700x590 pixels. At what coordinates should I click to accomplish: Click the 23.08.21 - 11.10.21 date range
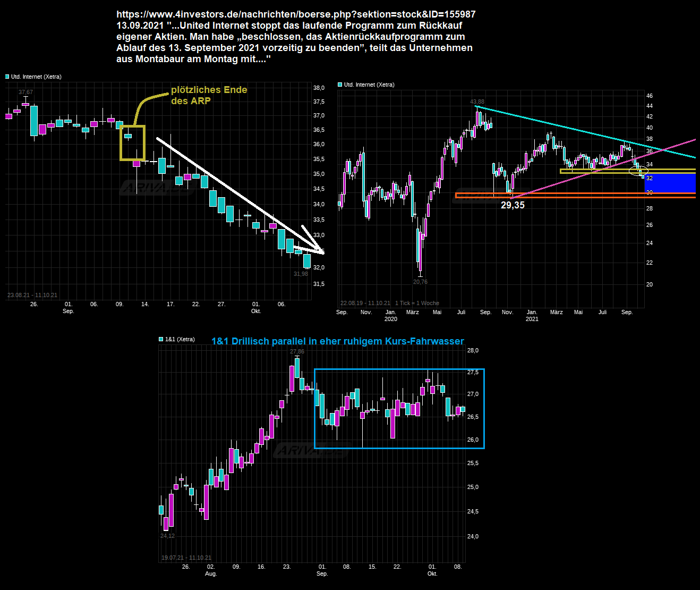(x=32, y=295)
